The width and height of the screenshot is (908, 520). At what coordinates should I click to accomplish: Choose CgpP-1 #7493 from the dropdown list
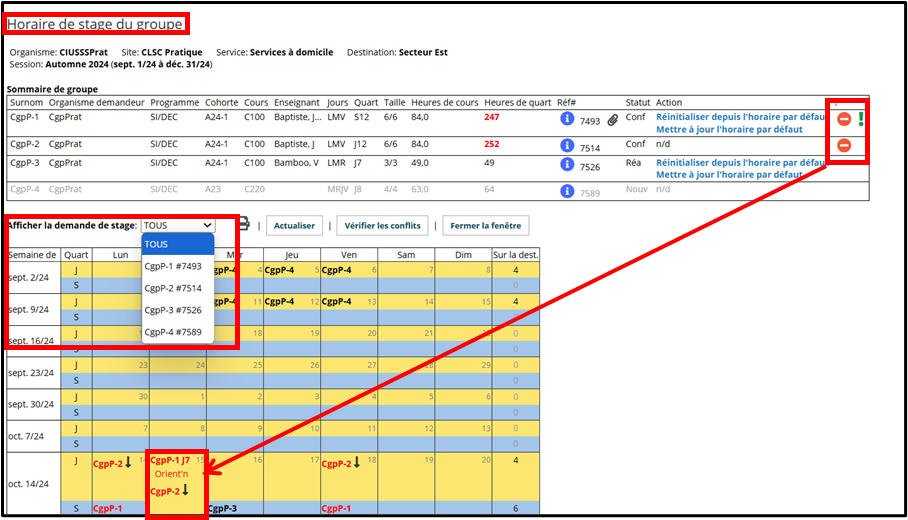[178, 266]
